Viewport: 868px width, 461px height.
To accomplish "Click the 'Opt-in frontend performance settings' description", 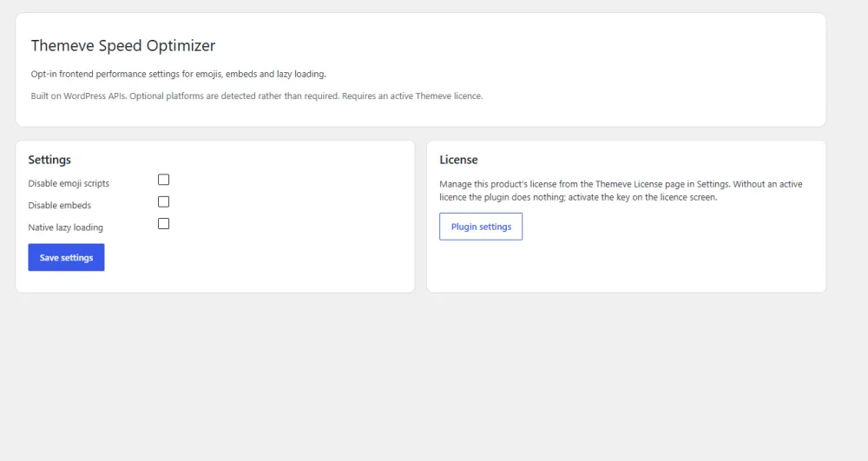I will (179, 74).
